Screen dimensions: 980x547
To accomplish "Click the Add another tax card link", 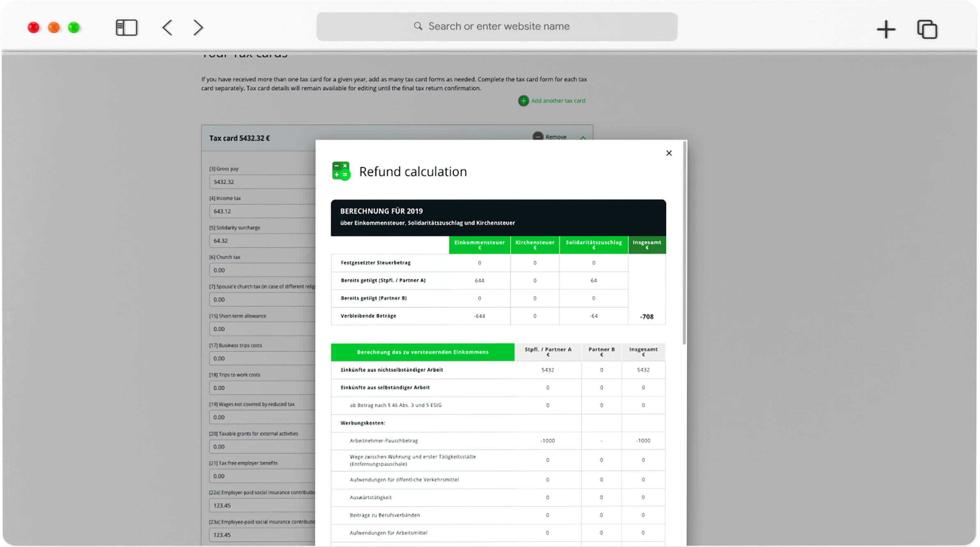I will pos(558,101).
